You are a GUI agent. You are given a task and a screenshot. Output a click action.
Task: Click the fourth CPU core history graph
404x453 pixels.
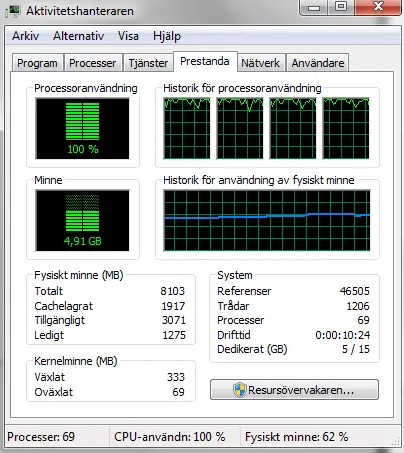(x=346, y=128)
